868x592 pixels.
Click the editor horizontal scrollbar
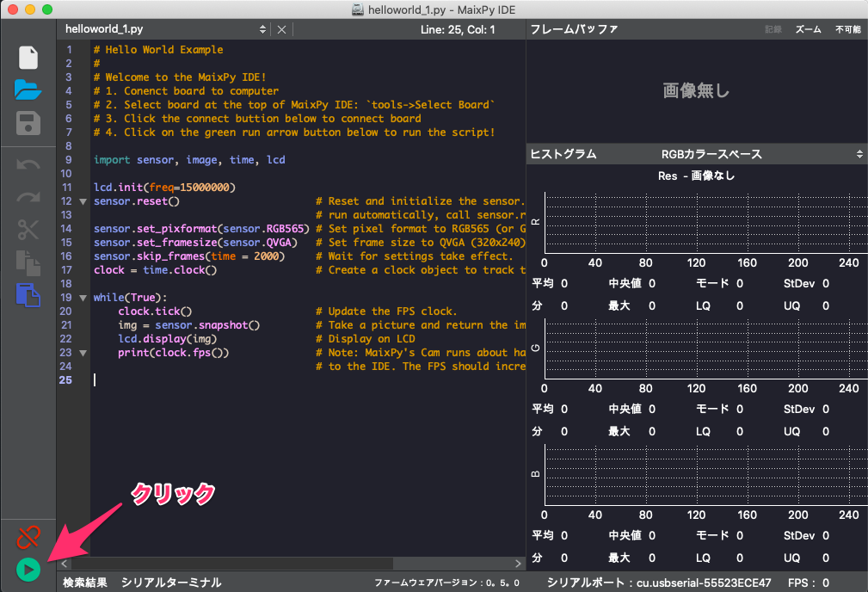(x=292, y=564)
